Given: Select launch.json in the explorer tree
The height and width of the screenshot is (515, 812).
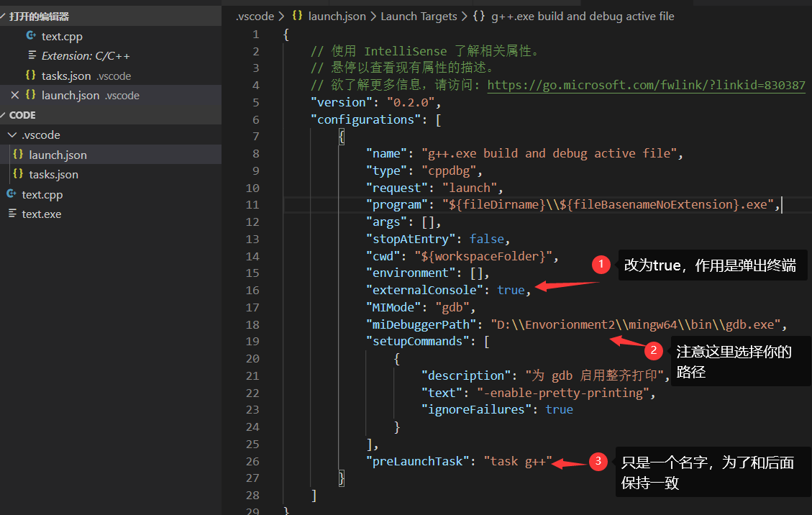Looking at the screenshot, I should point(58,155).
